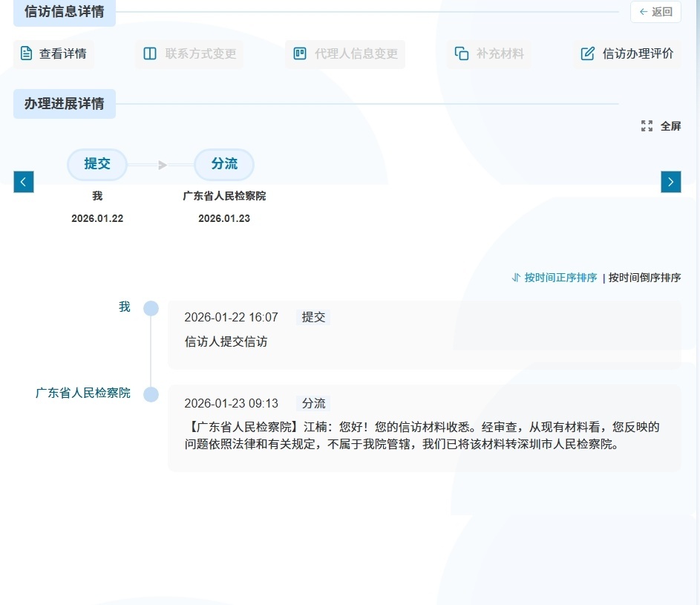Click 联系方式变更 panel icon

click(150, 53)
